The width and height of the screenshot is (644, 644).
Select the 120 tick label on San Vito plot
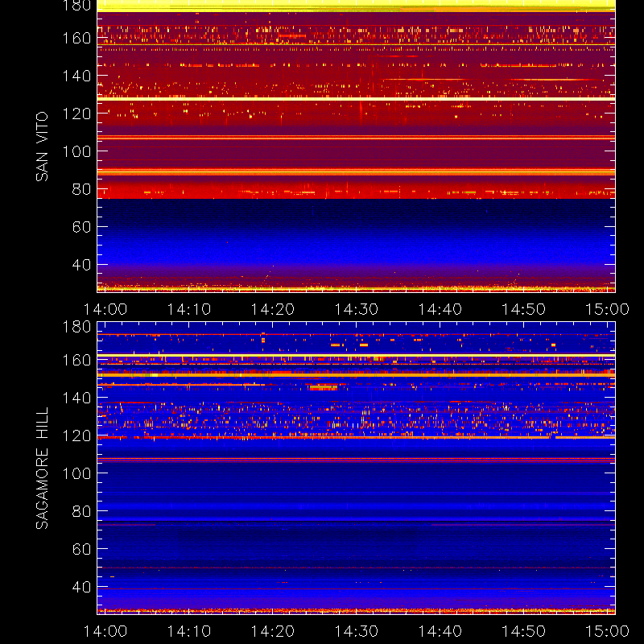tap(76, 114)
